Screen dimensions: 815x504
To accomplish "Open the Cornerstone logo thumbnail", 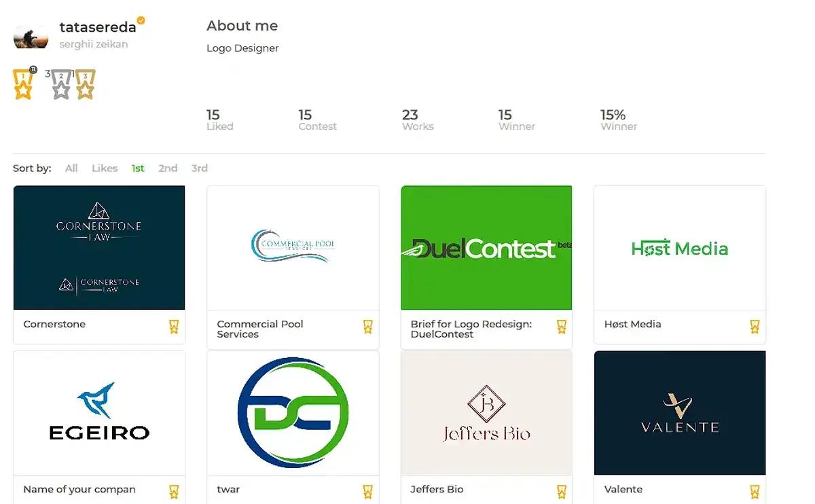I will (98, 247).
